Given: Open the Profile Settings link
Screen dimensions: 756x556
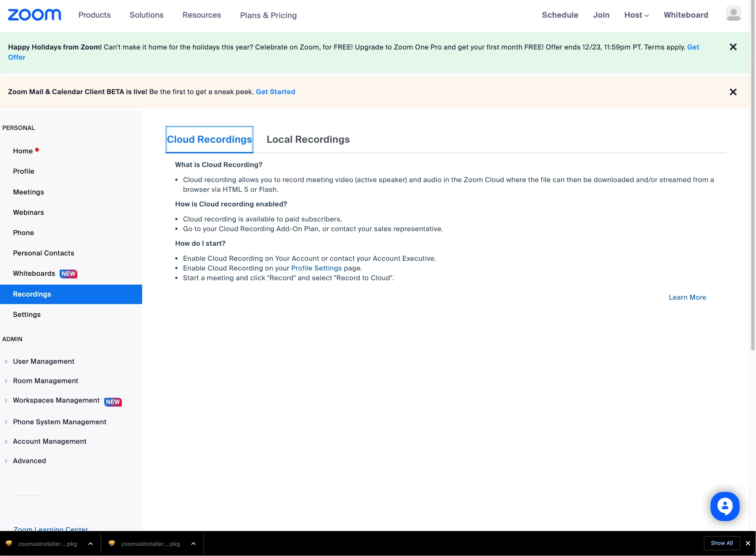Looking at the screenshot, I should [x=316, y=268].
